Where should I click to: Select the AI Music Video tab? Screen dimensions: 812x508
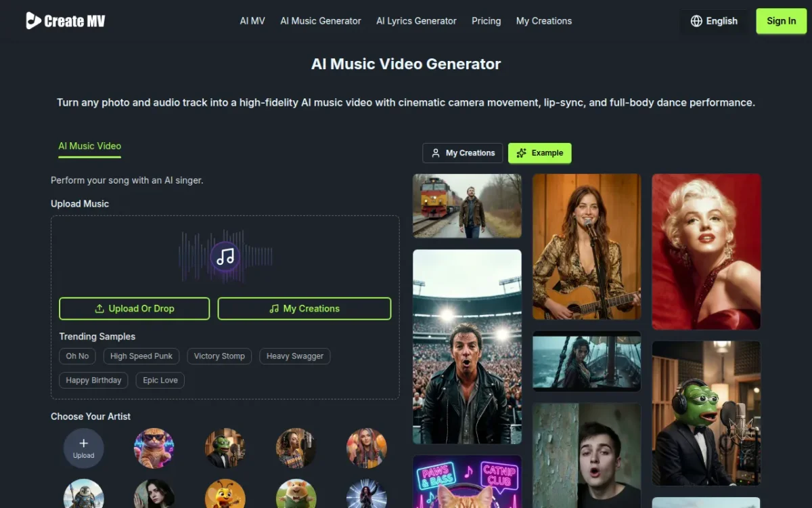[89, 146]
